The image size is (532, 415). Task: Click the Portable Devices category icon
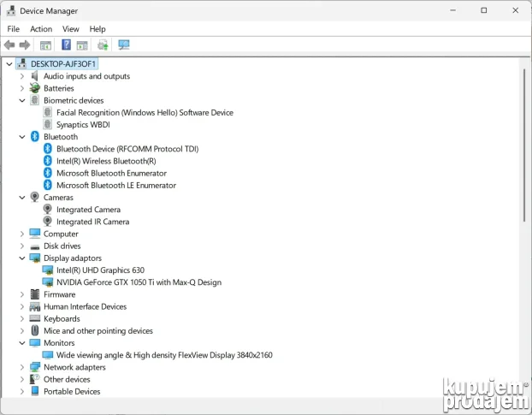pos(34,391)
